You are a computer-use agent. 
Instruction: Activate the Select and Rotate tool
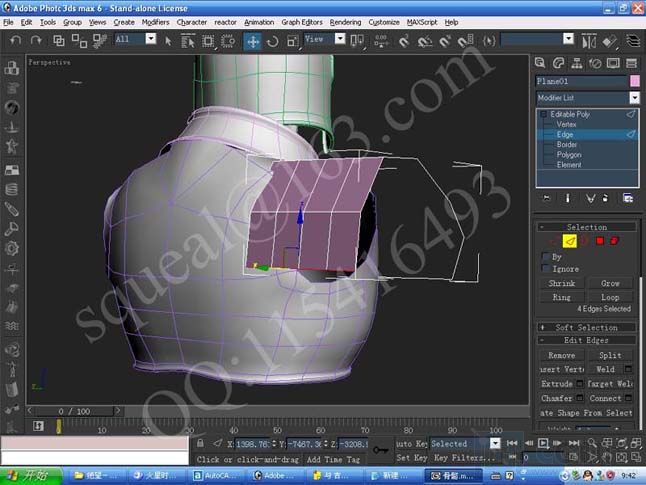click(272, 41)
